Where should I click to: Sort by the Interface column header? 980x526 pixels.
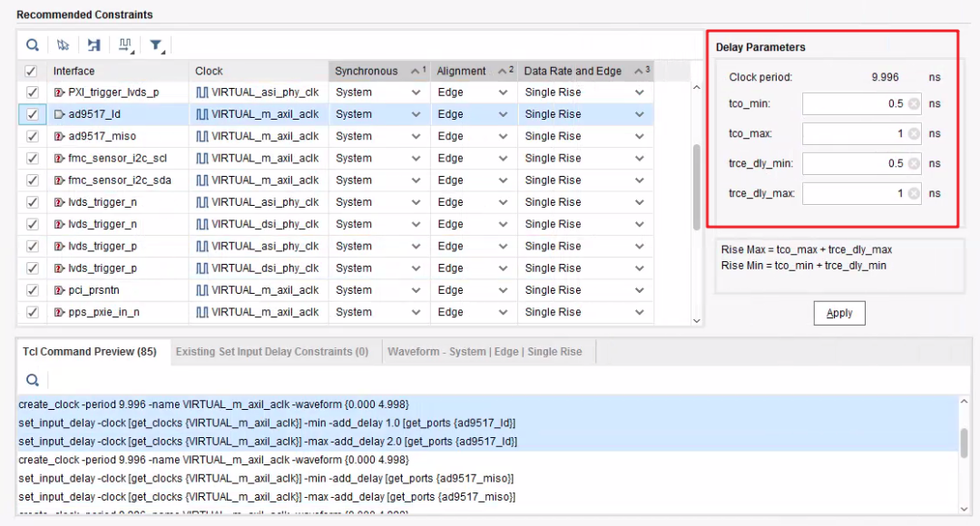[118, 71]
